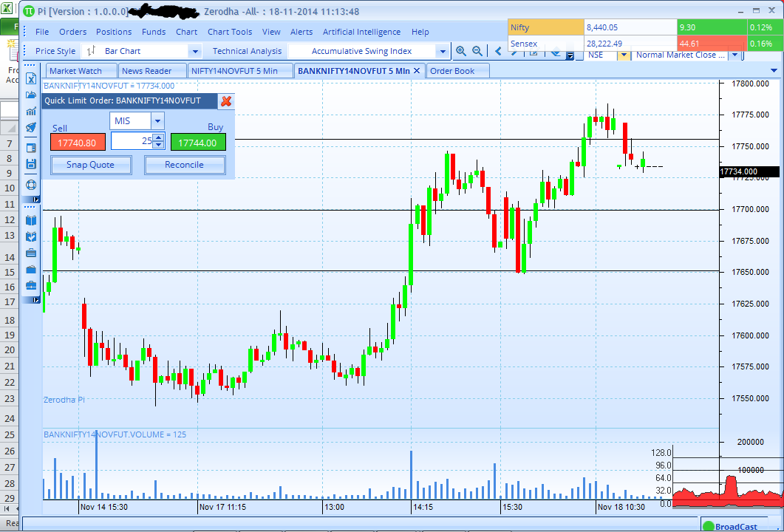Click the Excel icon in the background window
The height and width of the screenshot is (532, 784).
pos(7,9)
